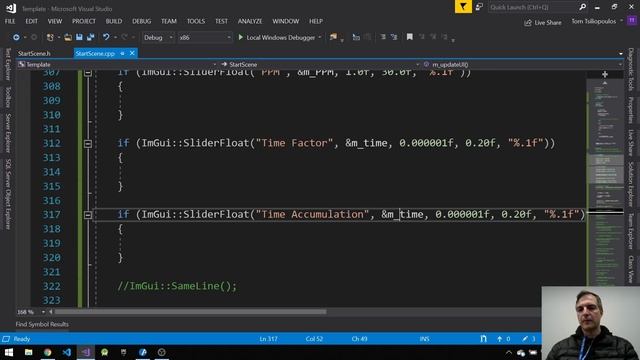640x360 pixels.
Task: Open the VIEW menu
Action: click(x=55, y=21)
